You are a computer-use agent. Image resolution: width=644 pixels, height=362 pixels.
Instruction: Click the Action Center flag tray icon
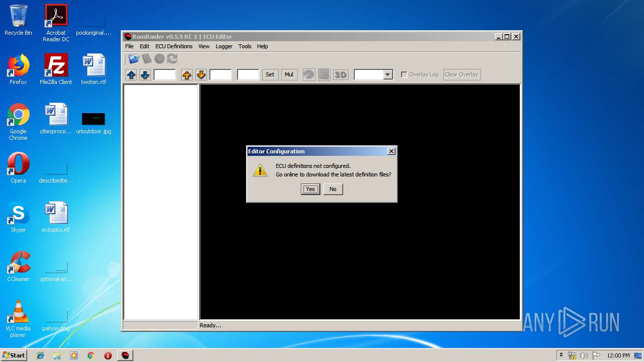(596, 355)
